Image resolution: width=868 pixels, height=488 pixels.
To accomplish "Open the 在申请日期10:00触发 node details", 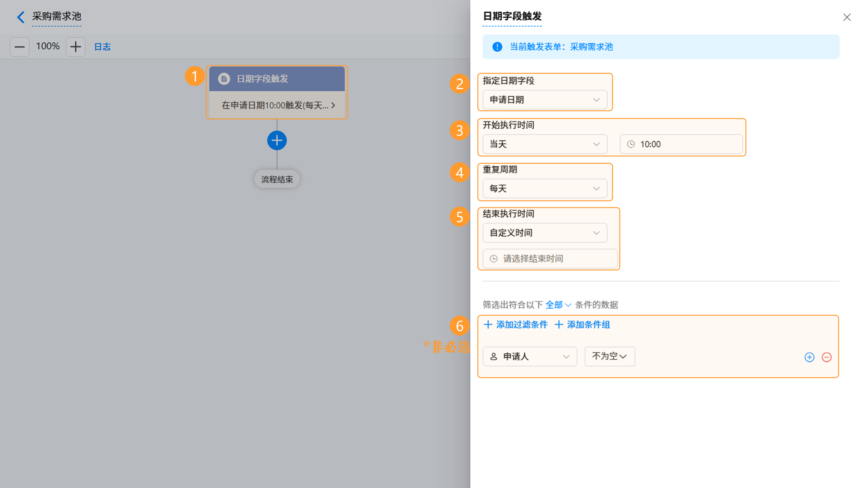I will tap(277, 105).
